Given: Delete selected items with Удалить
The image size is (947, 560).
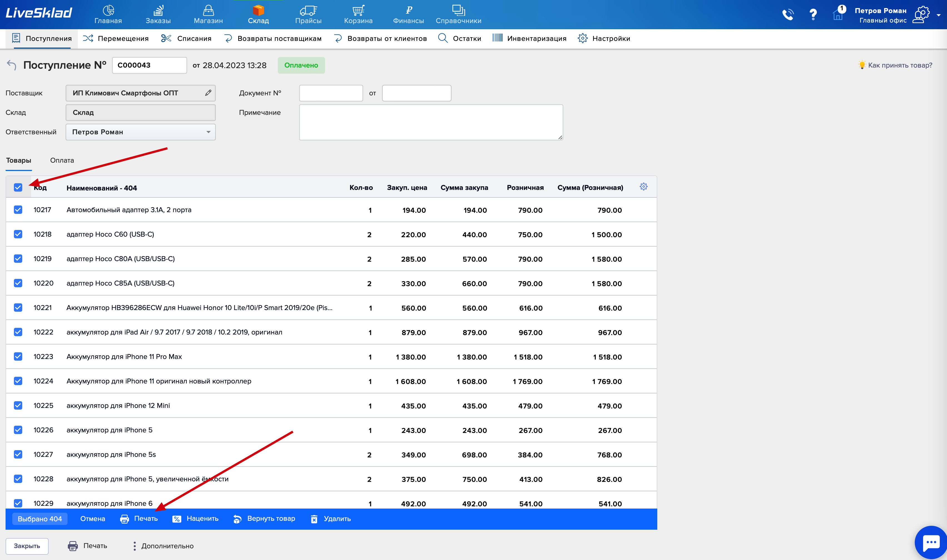Looking at the screenshot, I should click(331, 519).
